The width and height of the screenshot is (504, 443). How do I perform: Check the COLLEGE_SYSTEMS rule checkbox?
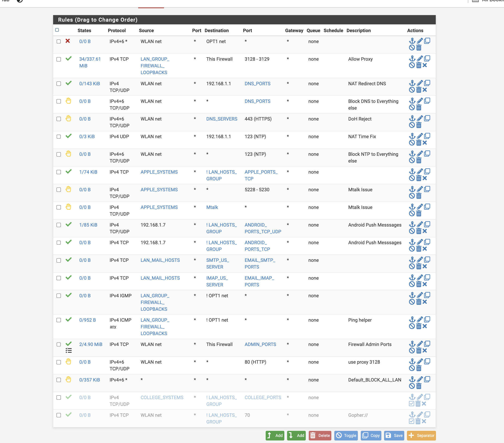(x=58, y=397)
